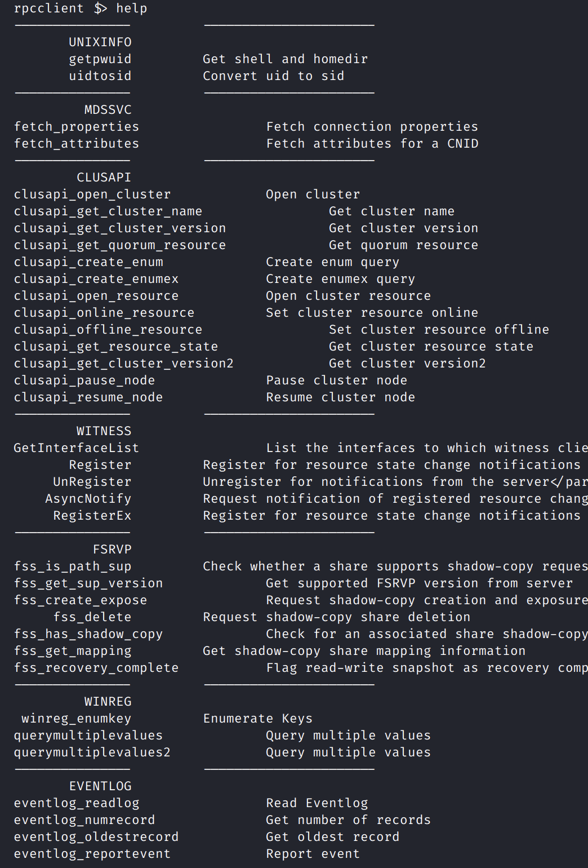This screenshot has height=868, width=588.
Task: Click the 'Get oldest record' description
Action: coord(332,837)
